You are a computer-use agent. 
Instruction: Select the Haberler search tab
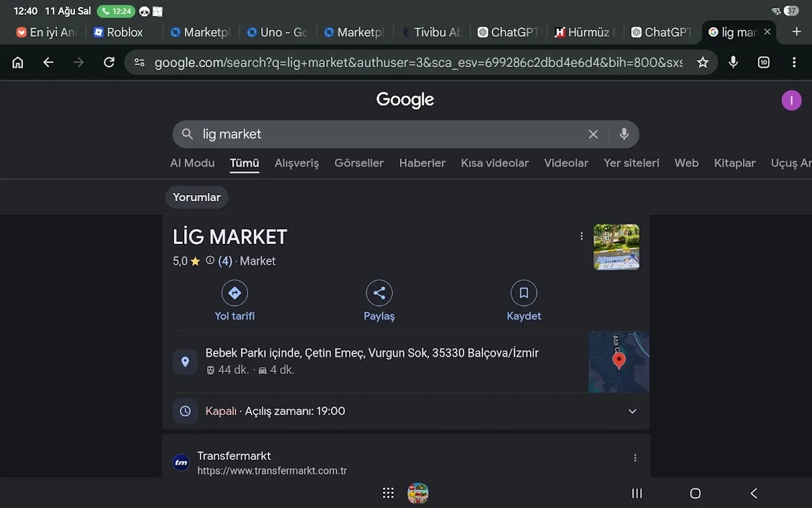coord(422,163)
